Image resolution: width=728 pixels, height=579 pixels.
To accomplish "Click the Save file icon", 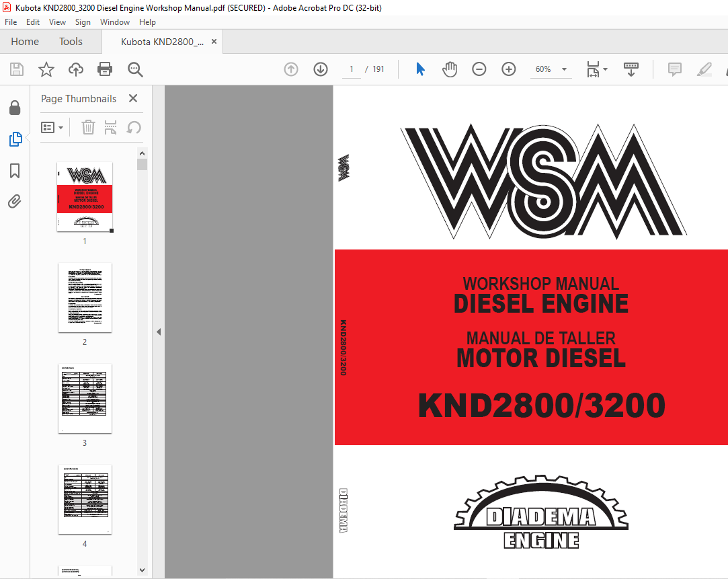I will coord(17,69).
